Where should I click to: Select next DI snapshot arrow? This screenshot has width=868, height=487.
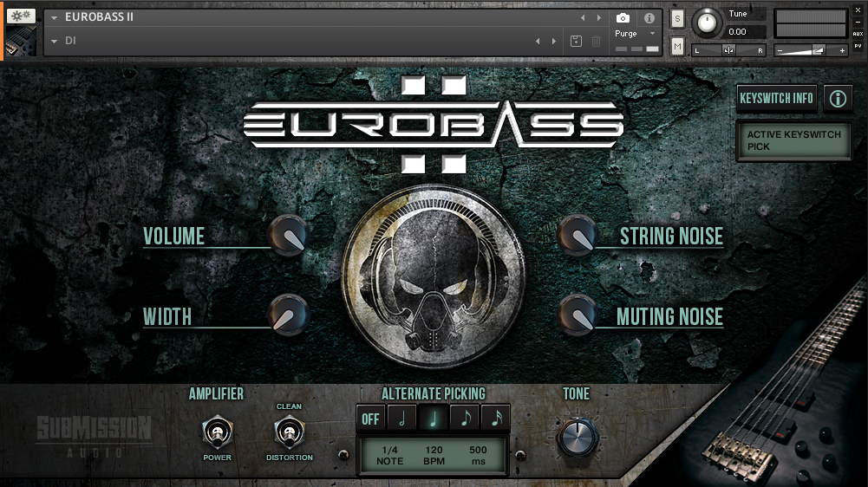553,41
